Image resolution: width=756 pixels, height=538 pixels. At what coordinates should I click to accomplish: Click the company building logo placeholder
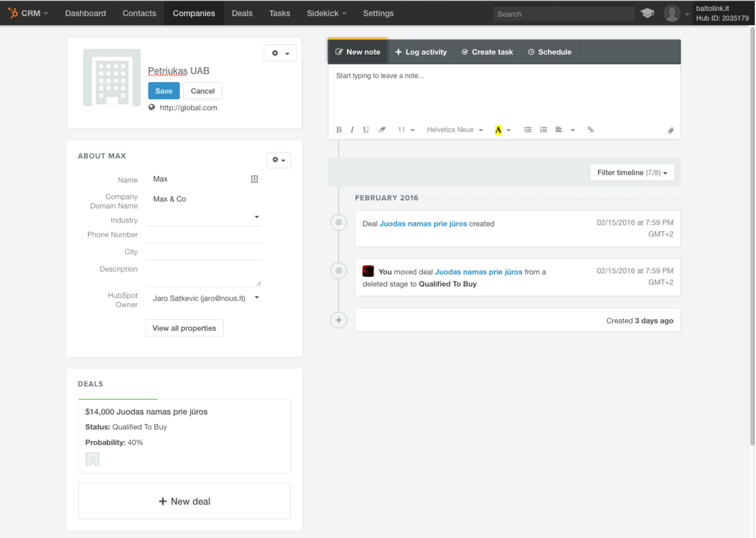pyautogui.click(x=112, y=78)
